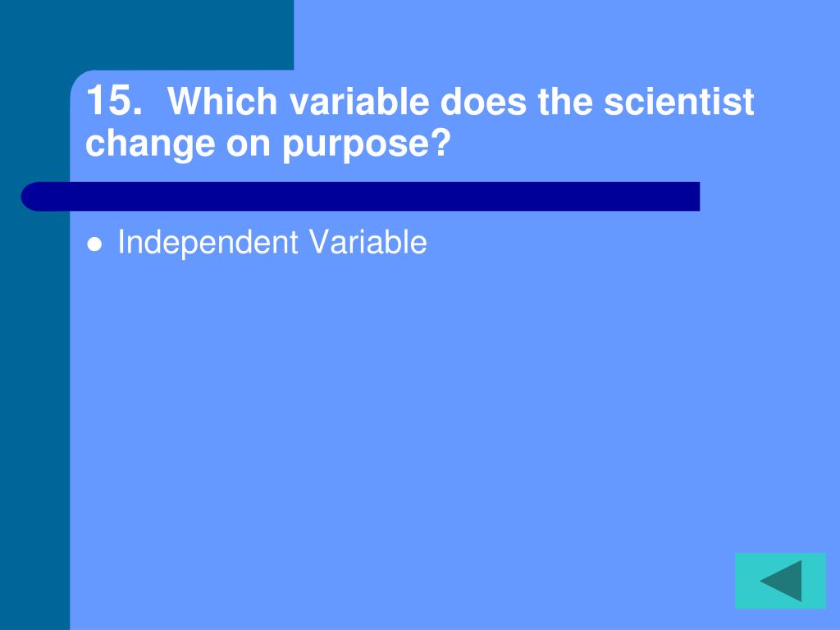Click the word "does" in the heading
The image size is (840, 630).
[483, 100]
